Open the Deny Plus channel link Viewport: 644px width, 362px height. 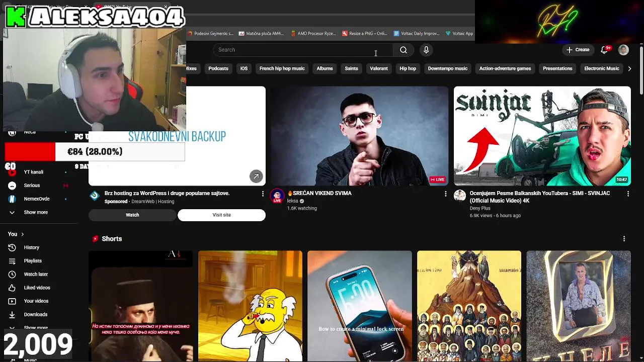(x=480, y=208)
